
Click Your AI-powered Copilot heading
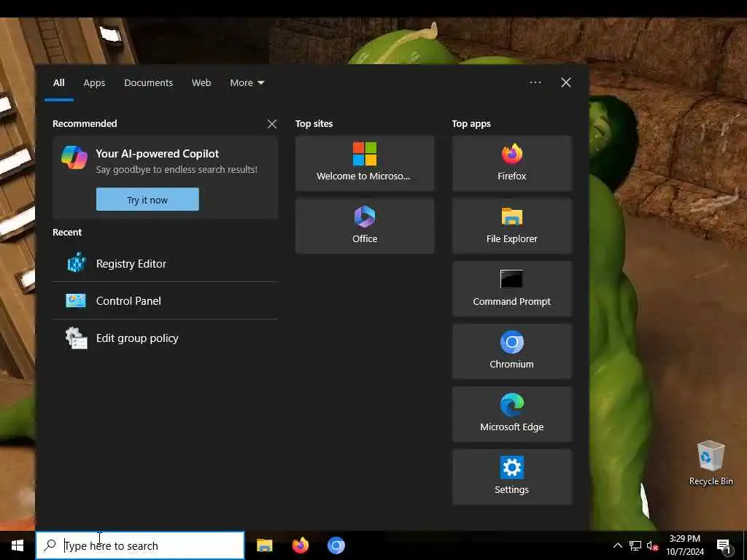[158, 153]
